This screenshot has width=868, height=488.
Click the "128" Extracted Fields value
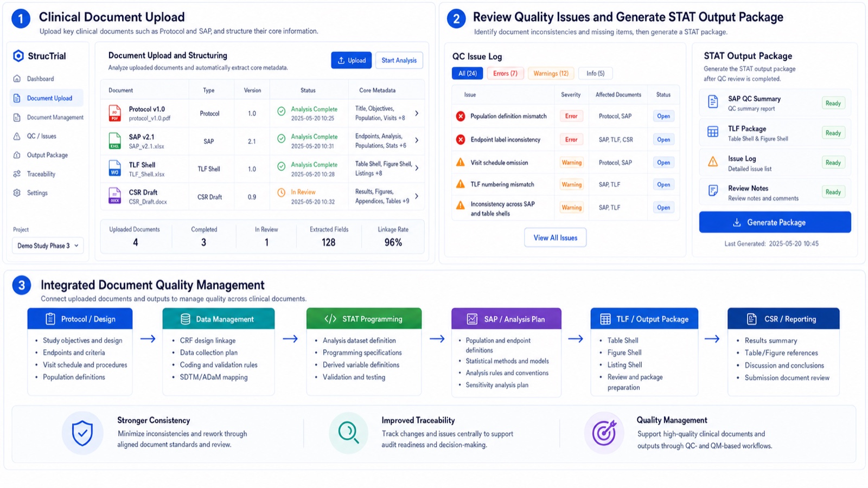[x=328, y=242]
